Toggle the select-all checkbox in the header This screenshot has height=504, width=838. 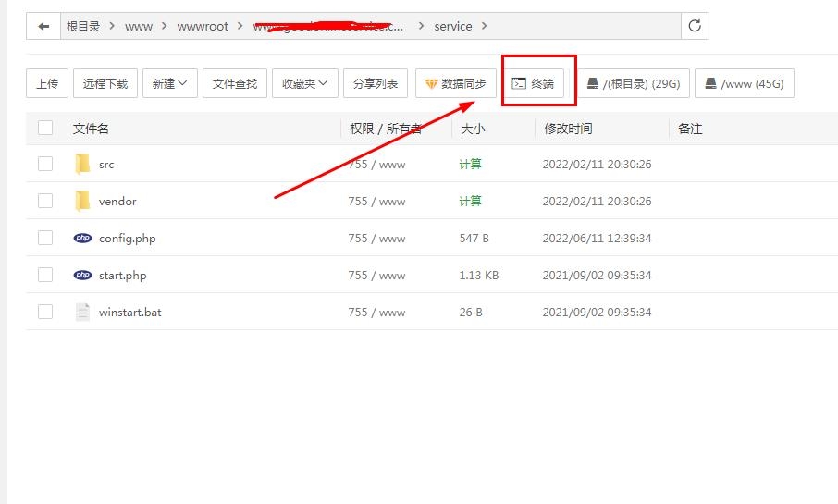coord(45,128)
